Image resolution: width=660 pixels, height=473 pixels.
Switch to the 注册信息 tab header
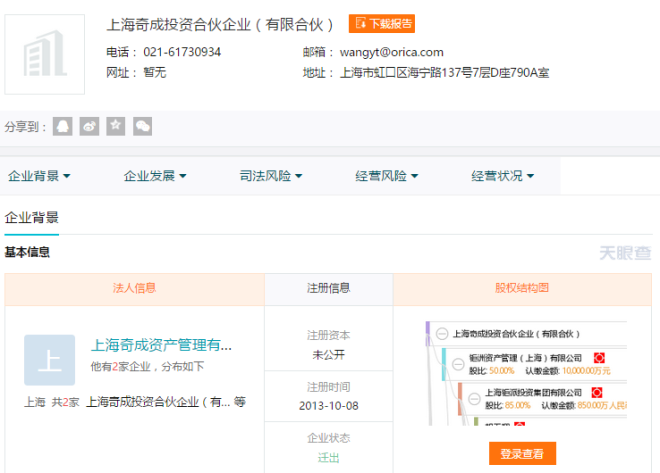[x=329, y=289]
